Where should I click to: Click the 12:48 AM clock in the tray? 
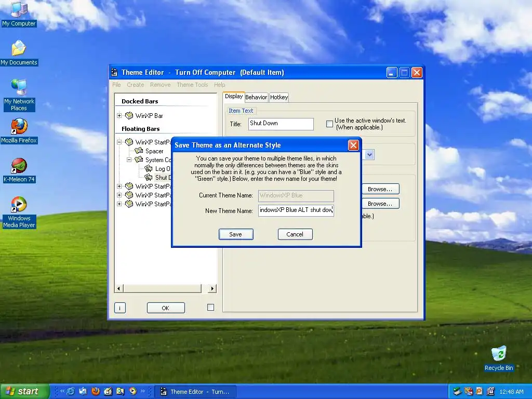[x=511, y=392]
